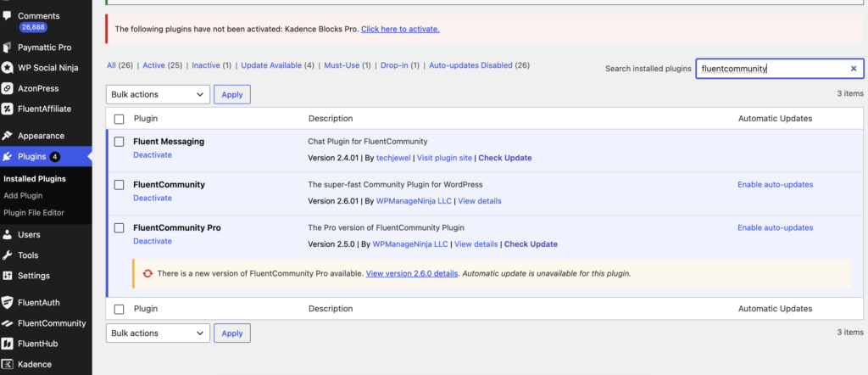Click the Plugins plug icon
868x375 pixels.
click(x=7, y=157)
